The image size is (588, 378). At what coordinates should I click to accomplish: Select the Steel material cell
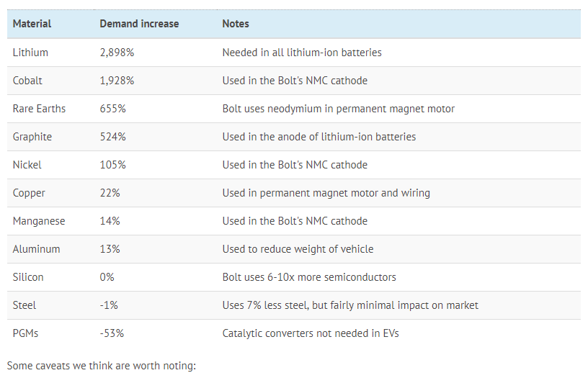[24, 305]
